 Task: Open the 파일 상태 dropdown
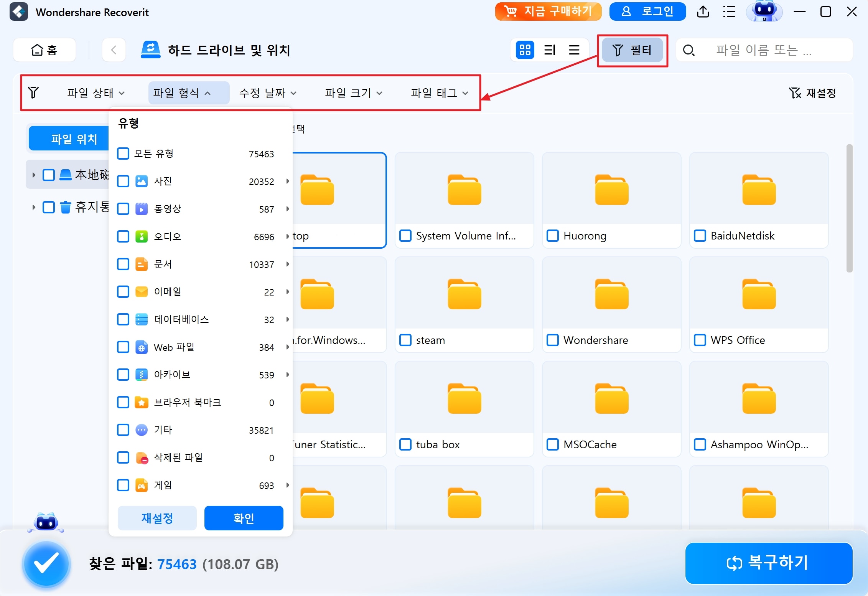[x=96, y=93]
